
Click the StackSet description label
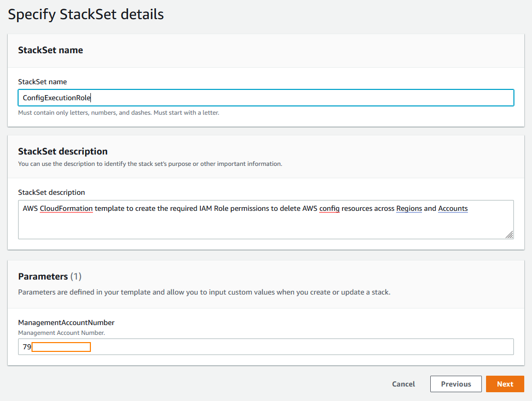pos(51,192)
